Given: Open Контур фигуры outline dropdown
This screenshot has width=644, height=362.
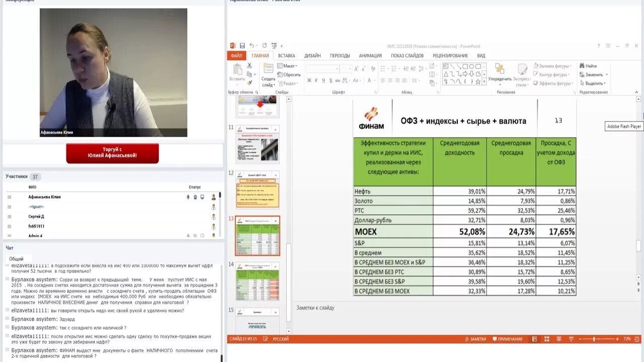Looking at the screenshot, I should point(551,74).
